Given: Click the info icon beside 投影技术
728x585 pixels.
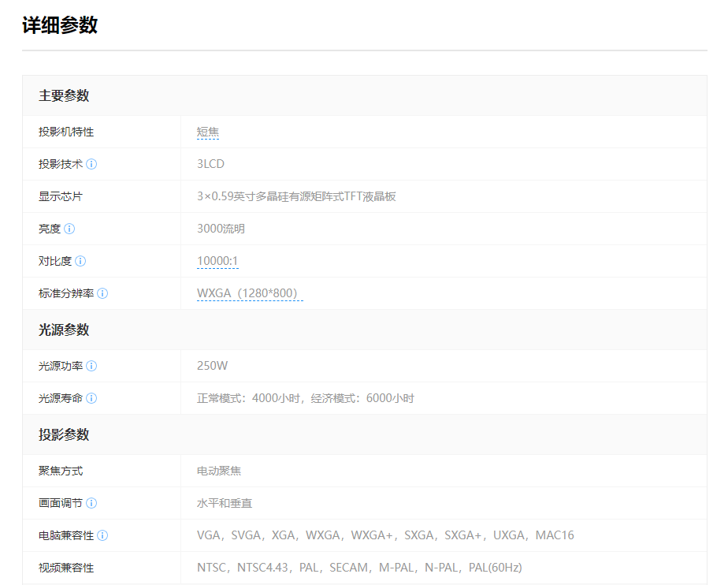Looking at the screenshot, I should coord(91,164).
